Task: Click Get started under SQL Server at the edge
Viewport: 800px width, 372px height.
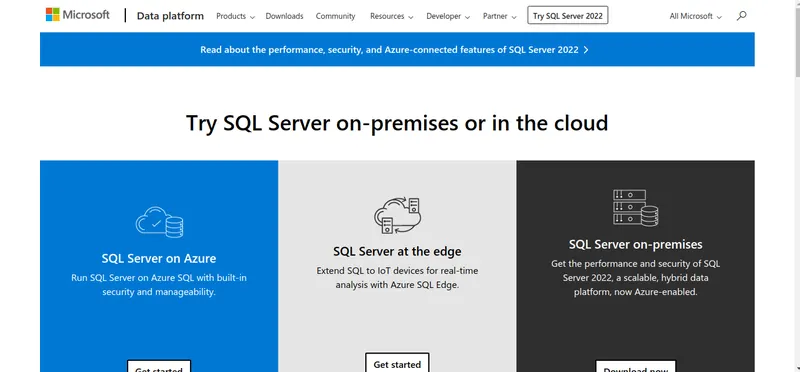Action: tap(397, 364)
